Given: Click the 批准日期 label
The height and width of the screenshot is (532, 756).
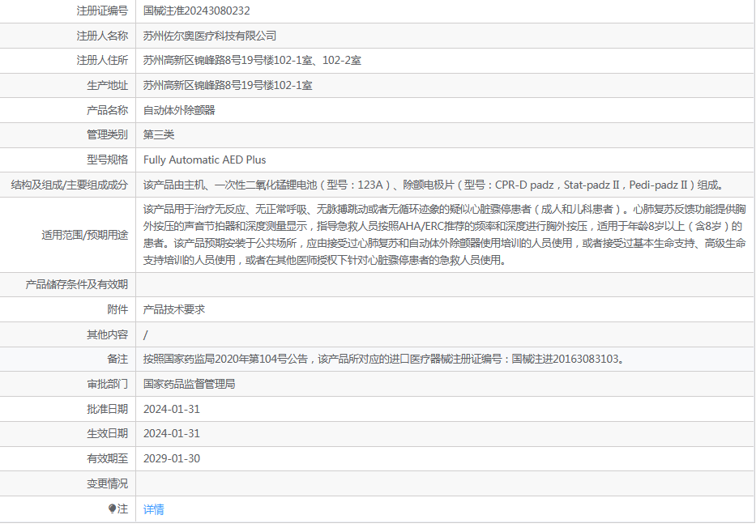Looking at the screenshot, I should (108, 409).
